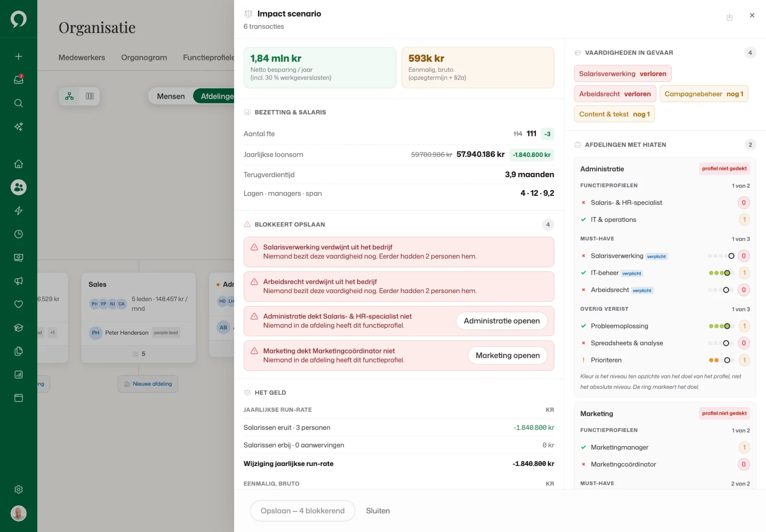Open the chart reports sidebar icon

point(19,374)
